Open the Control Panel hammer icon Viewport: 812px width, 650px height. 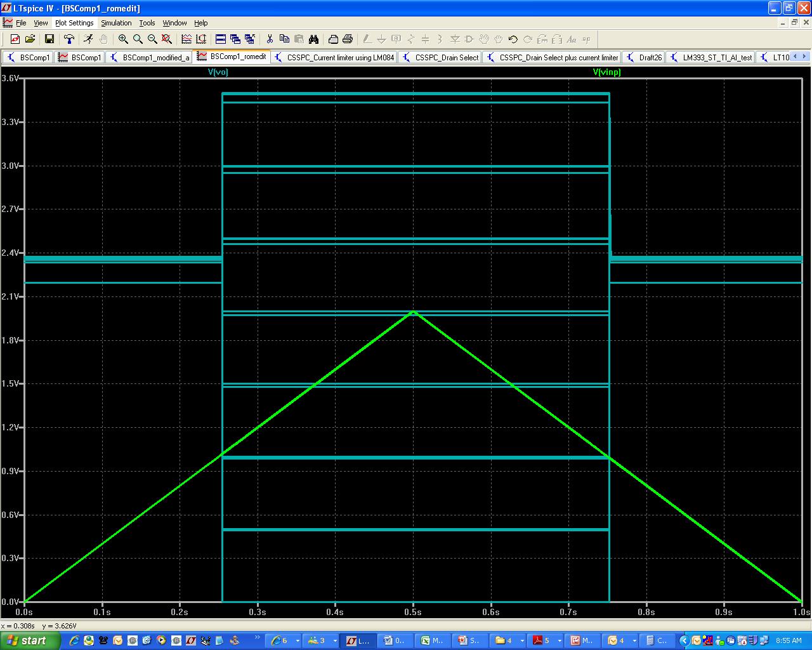coord(69,39)
